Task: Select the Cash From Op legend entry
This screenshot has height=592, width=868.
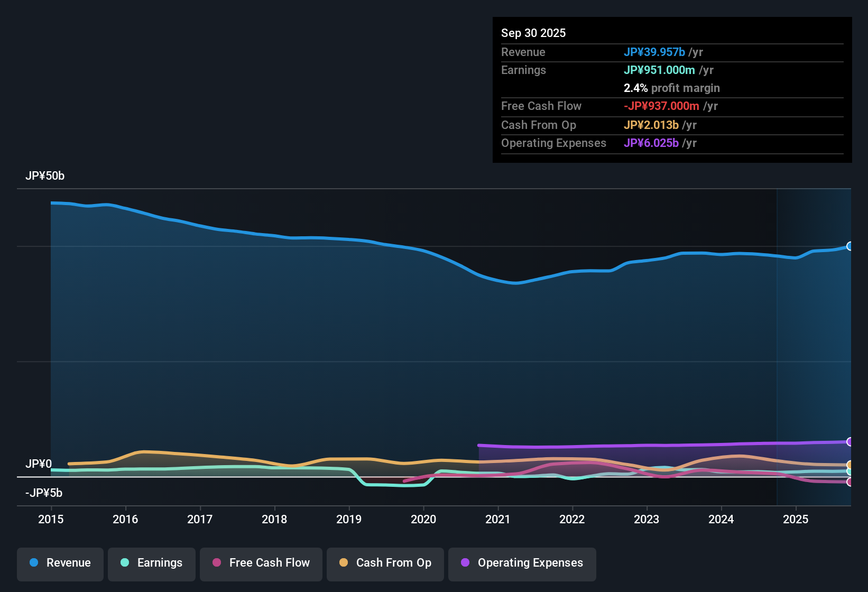Action: [385, 563]
